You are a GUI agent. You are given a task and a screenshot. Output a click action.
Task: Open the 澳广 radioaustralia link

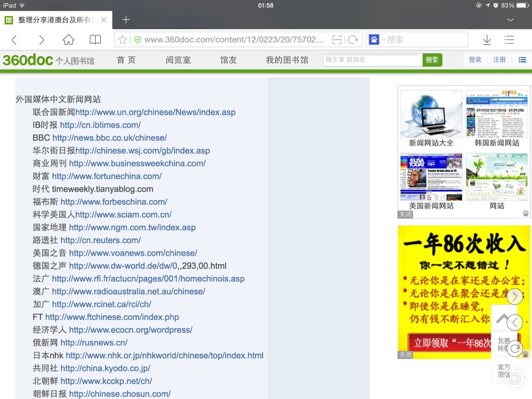point(129,291)
